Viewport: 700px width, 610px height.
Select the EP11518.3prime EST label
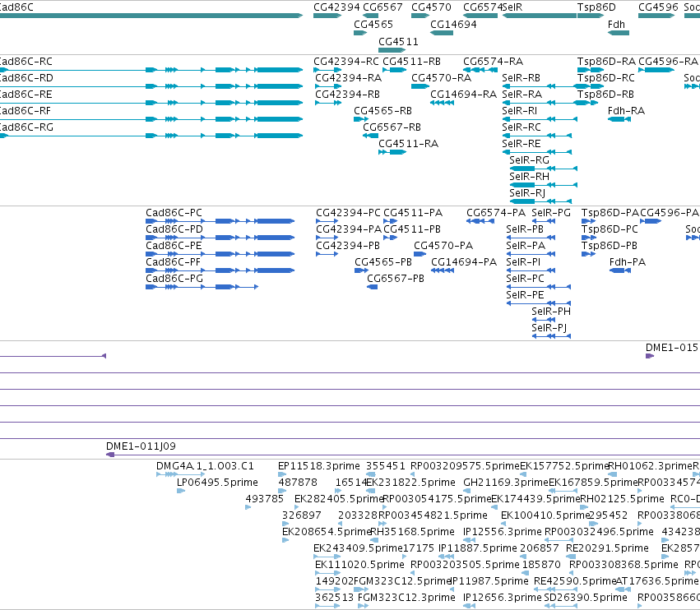pyautogui.click(x=319, y=466)
